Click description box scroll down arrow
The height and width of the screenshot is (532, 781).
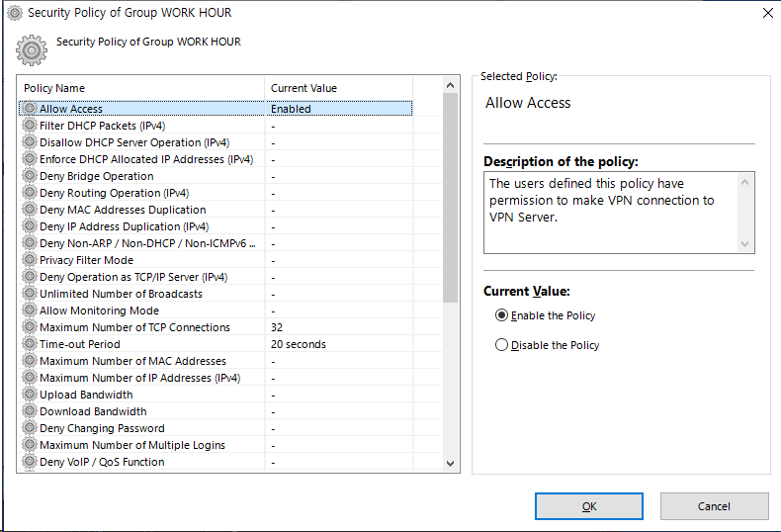744,244
